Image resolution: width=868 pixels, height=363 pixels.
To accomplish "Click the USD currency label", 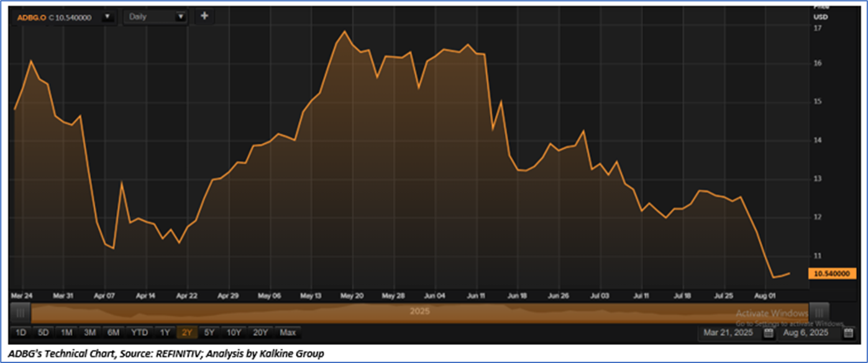I will click(x=821, y=16).
